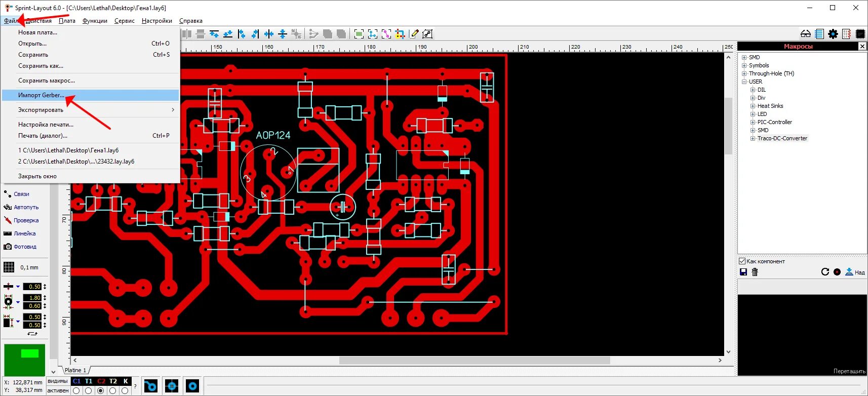Activate layer K radio button
Screen dimensions: 868x396
[125, 390]
